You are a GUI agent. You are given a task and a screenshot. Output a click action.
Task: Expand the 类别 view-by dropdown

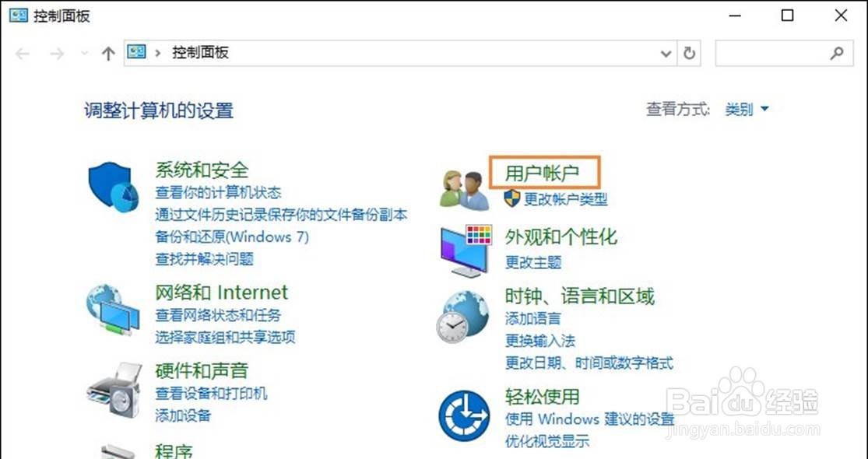pos(747,110)
